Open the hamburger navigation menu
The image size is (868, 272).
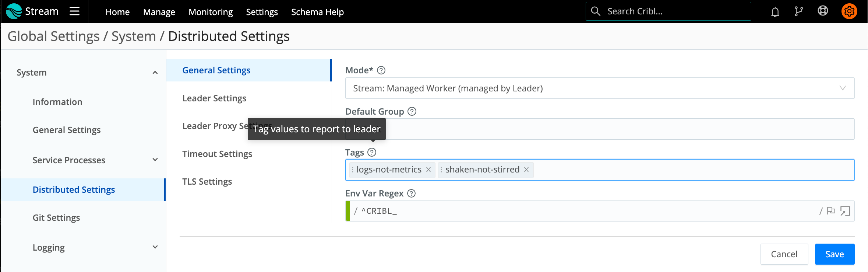tap(75, 11)
